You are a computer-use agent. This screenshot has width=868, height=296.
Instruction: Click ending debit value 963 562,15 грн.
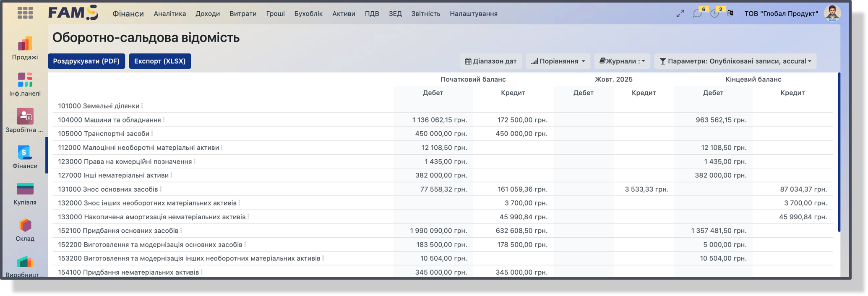pos(721,120)
